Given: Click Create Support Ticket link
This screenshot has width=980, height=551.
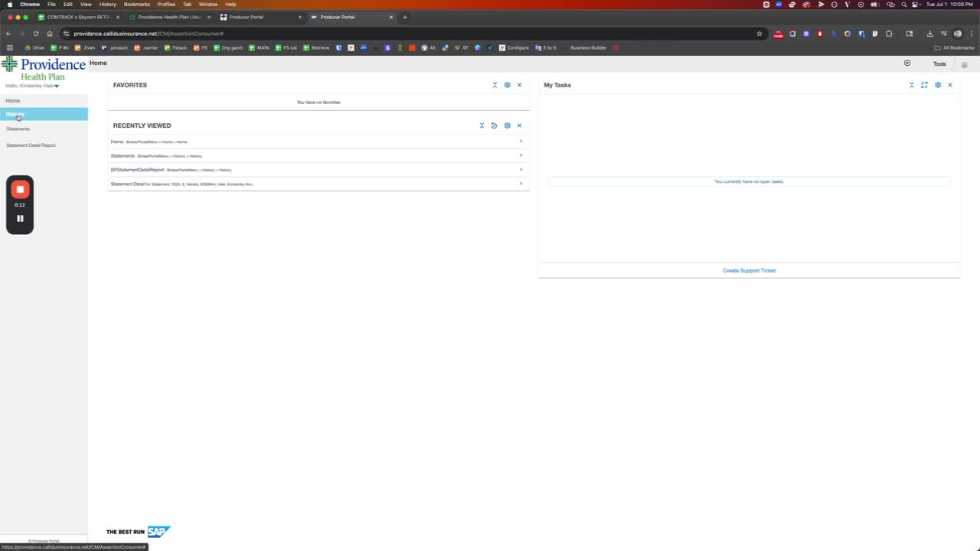Looking at the screenshot, I should (749, 270).
